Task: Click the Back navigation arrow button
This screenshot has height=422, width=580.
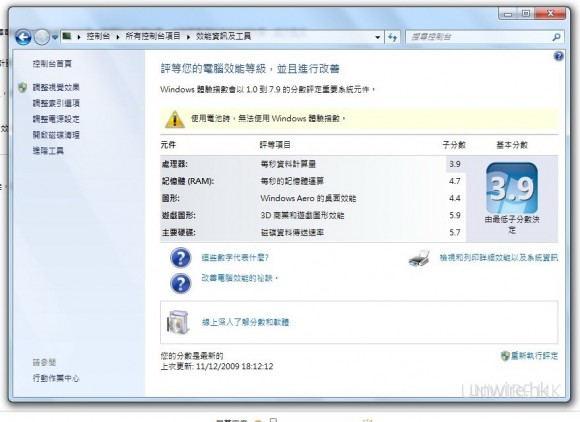Action: [23, 37]
